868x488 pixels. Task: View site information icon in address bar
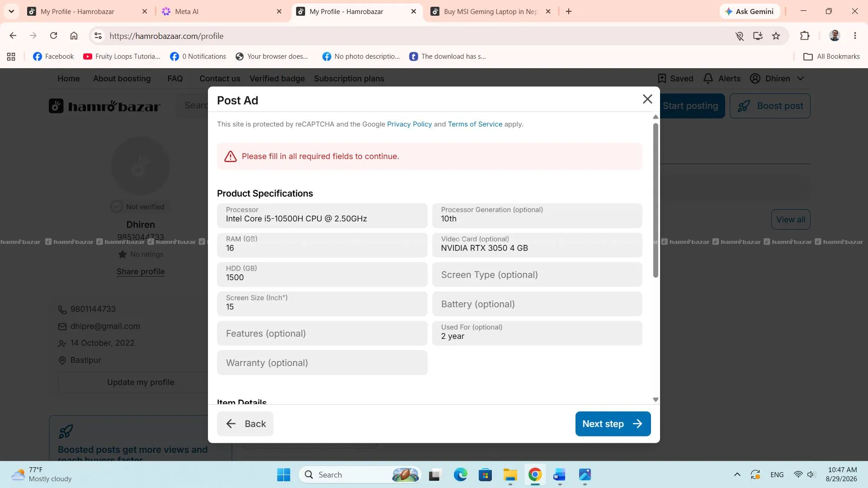pos(98,36)
